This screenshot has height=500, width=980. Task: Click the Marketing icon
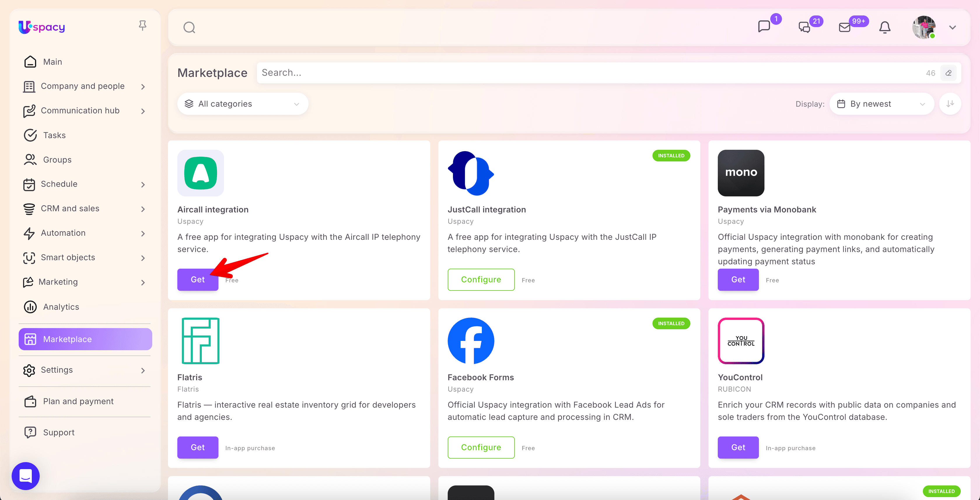[28, 282]
